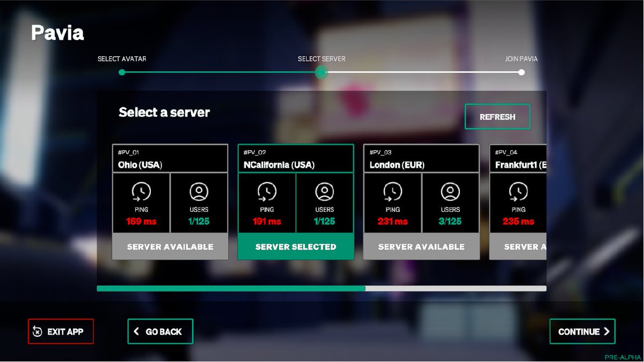Refresh the server list
The width and height of the screenshot is (644, 362).
click(x=497, y=116)
